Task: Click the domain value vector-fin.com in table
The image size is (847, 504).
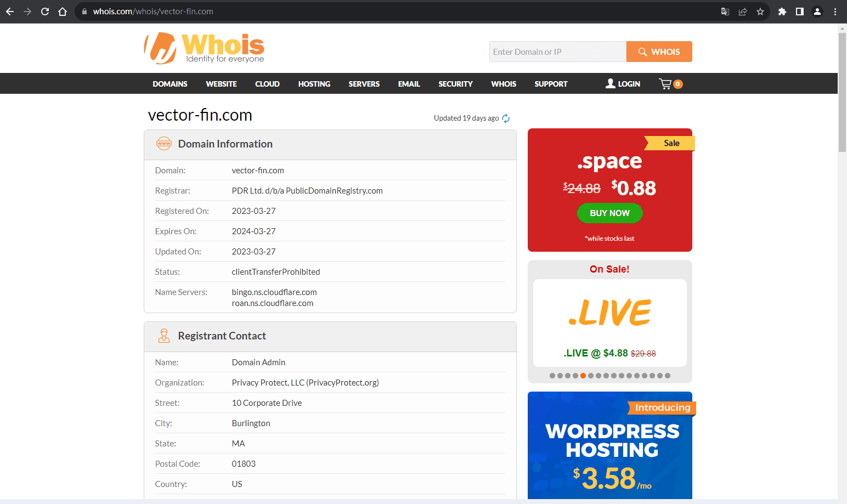Action: 258,171
